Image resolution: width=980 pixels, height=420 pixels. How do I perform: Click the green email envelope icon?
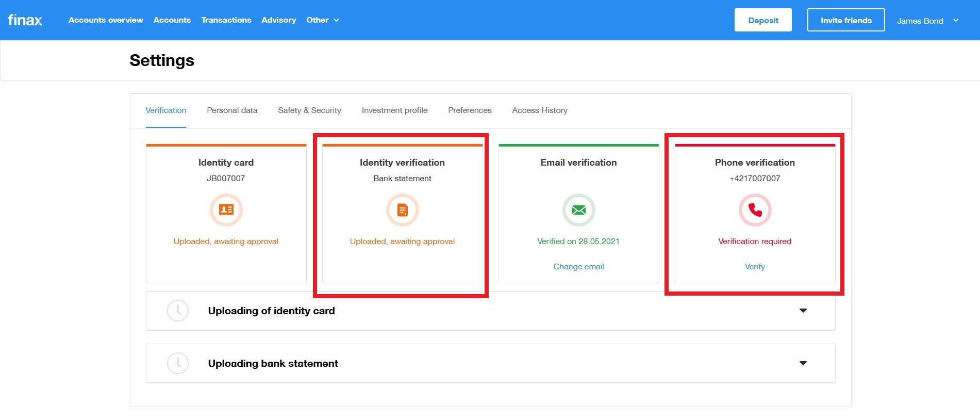(x=578, y=209)
